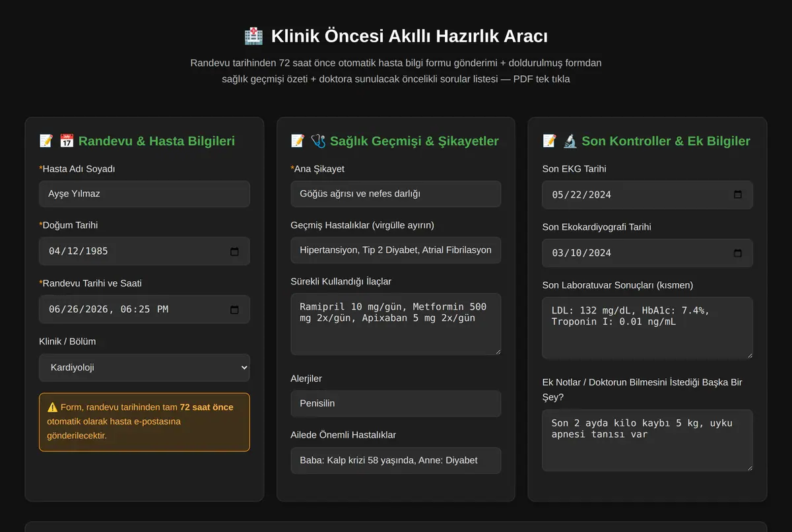
Task: Click the Hasta Adı Soyadı label
Action: click(77, 169)
